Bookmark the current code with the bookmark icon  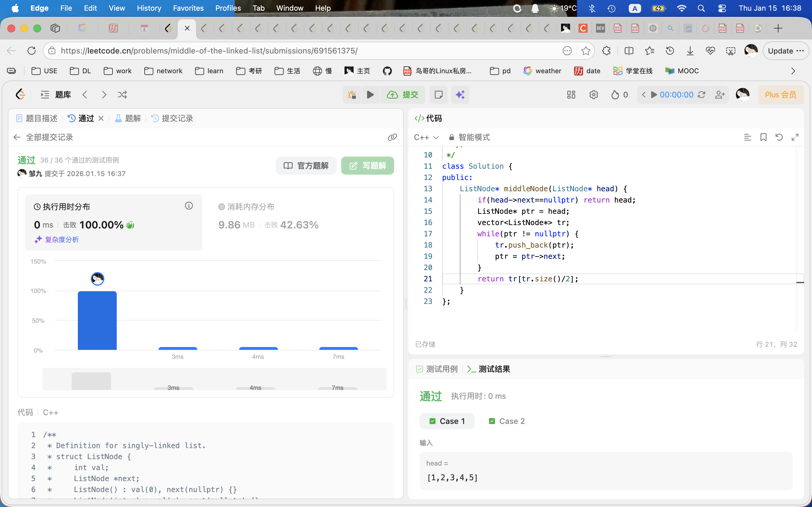[x=763, y=137]
